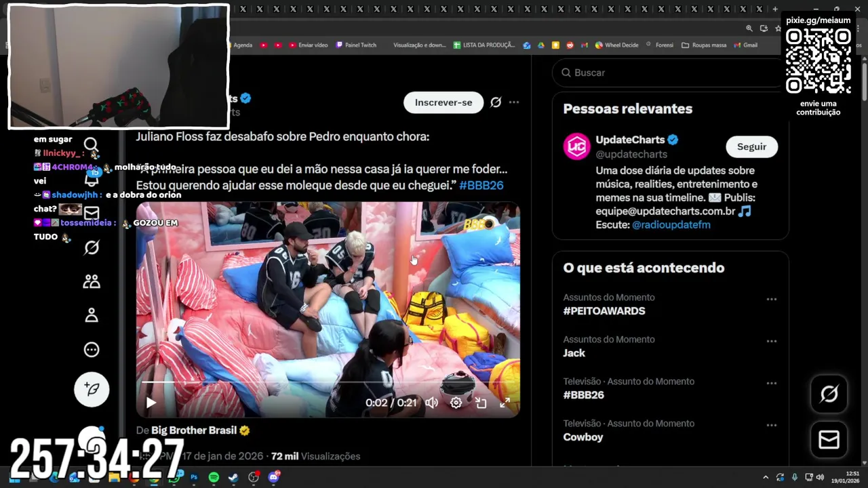
Task: Open the LISTA DA PRODUÇÃ... bookmark
Action: click(484, 45)
